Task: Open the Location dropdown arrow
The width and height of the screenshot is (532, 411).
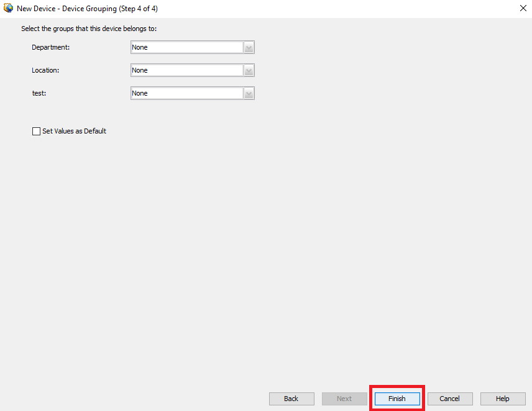Action: [x=249, y=71]
